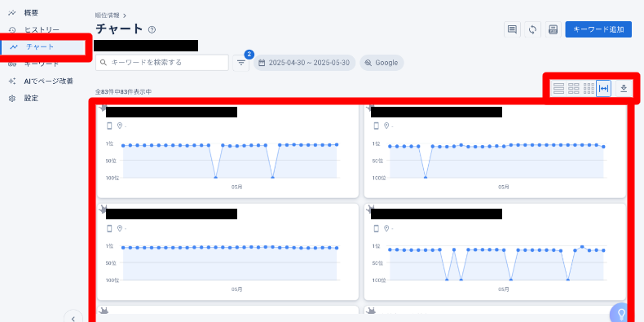
Task: Switch to two-column chart layout
Action: click(573, 88)
